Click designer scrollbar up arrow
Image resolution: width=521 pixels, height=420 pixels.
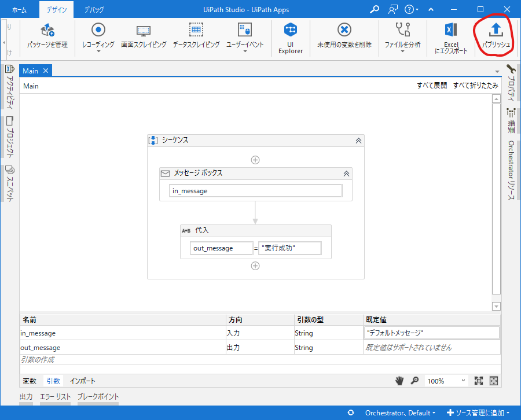tap(496, 99)
